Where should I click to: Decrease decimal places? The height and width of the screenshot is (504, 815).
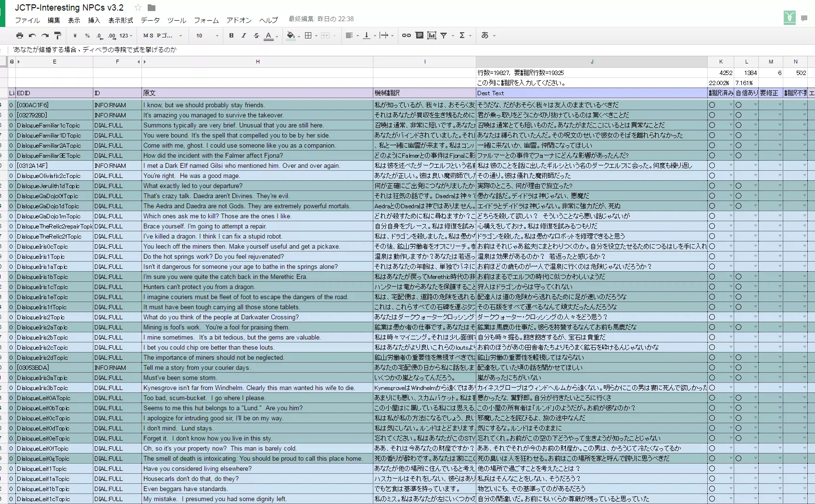pos(99,36)
